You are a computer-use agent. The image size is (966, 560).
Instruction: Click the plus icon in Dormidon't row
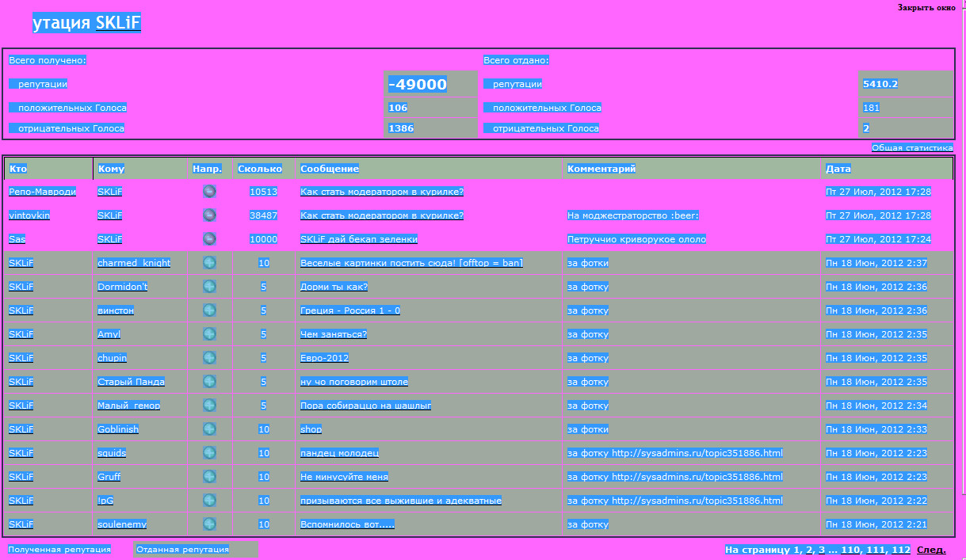coord(209,286)
